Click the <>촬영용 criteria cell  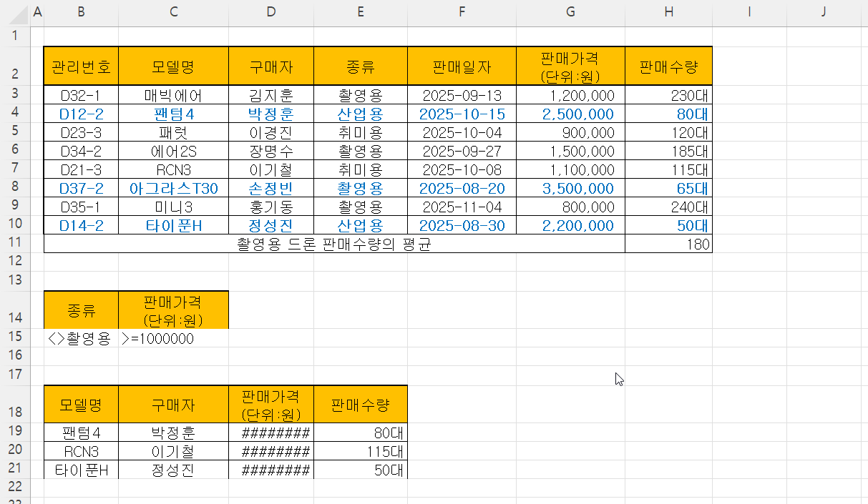[x=81, y=338]
